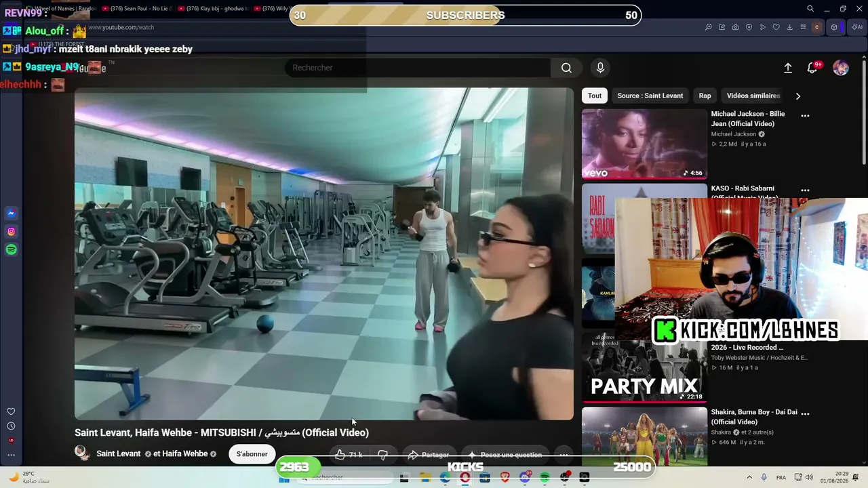Screen dimensions: 868x488
Task: Show hidden system tray icons
Action: pyautogui.click(x=749, y=477)
